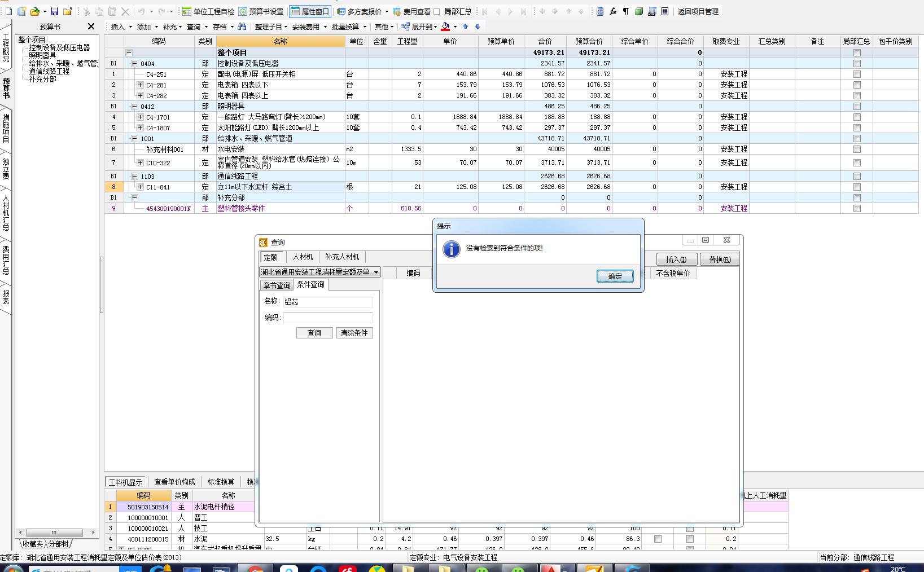Screen dimensions: 924x572
Task: Check 局部汇总 box for row C4-251
Action: (857, 74)
